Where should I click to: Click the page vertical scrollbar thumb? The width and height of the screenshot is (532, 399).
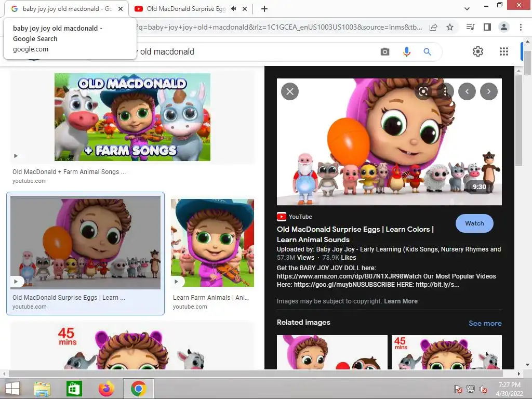pos(527,63)
